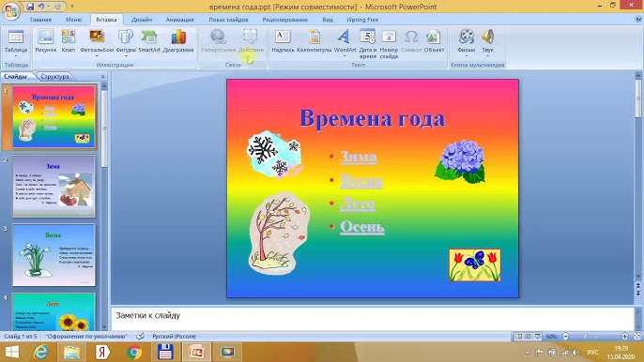Open the WordArt gallery

pos(345,43)
